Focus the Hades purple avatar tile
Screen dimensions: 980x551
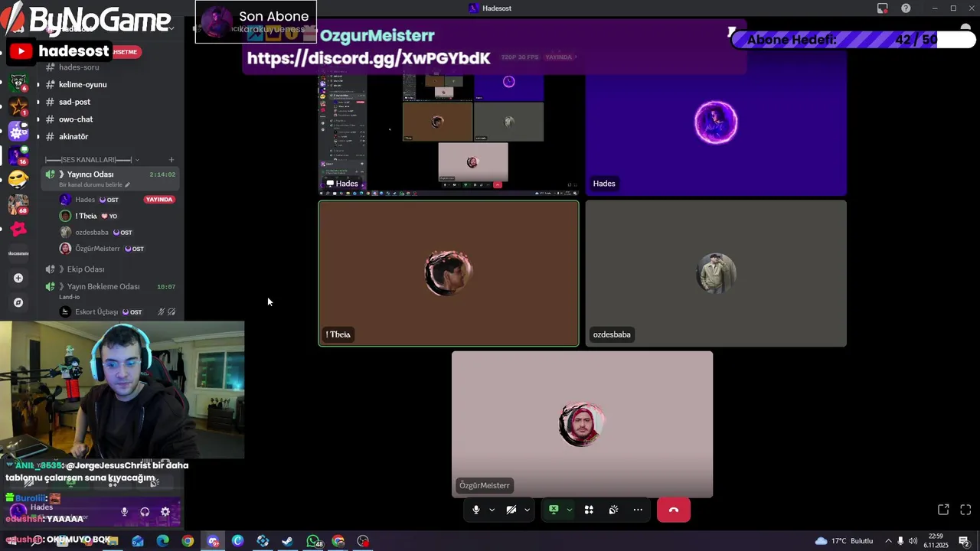(716, 122)
